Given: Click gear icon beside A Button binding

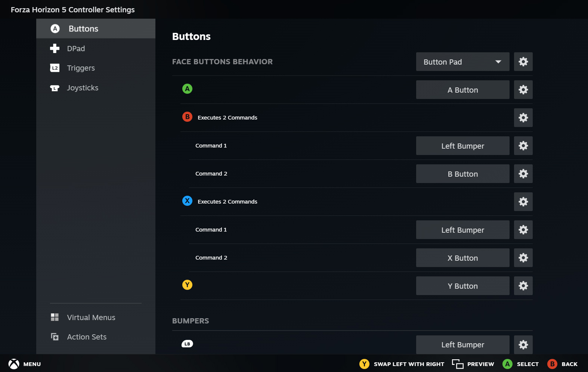Looking at the screenshot, I should (523, 90).
